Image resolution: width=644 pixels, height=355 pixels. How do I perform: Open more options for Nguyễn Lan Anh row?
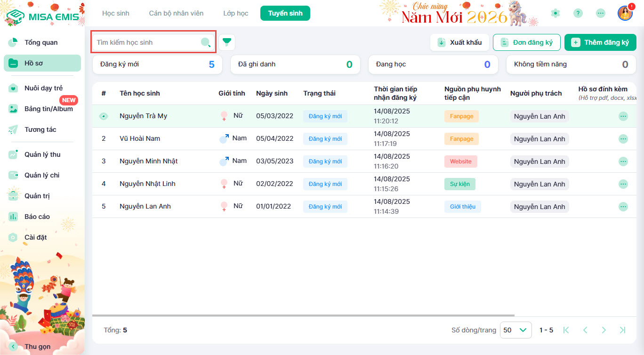623,207
